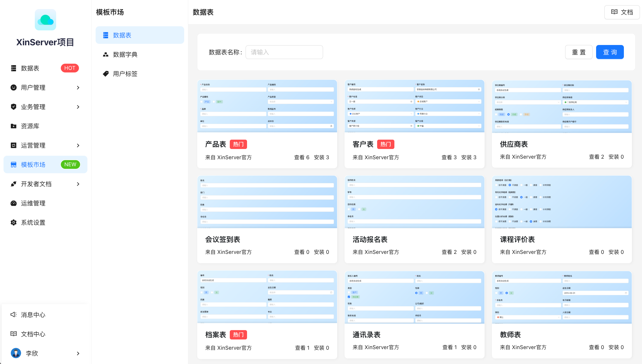Screen dimensions: 642x364
Task: Click the 运维管理 dashboard icon
Action: (13, 203)
